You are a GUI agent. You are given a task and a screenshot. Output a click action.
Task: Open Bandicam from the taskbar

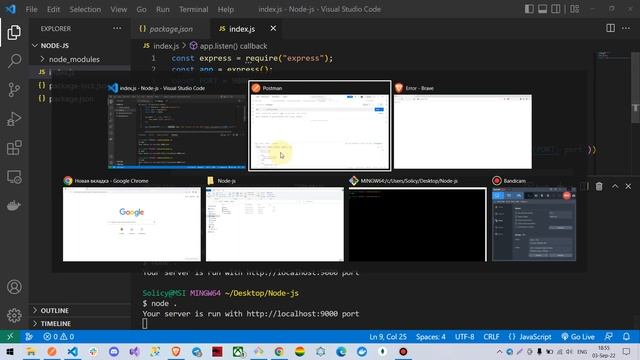point(403,351)
